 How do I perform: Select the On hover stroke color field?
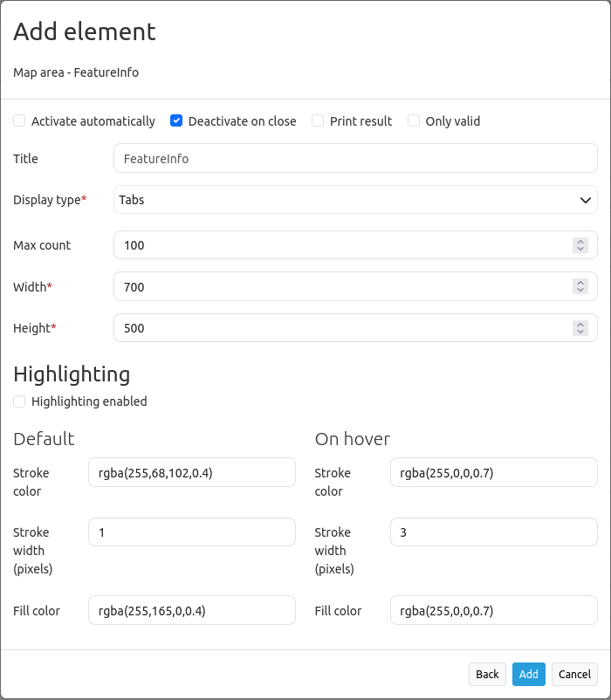click(x=493, y=473)
